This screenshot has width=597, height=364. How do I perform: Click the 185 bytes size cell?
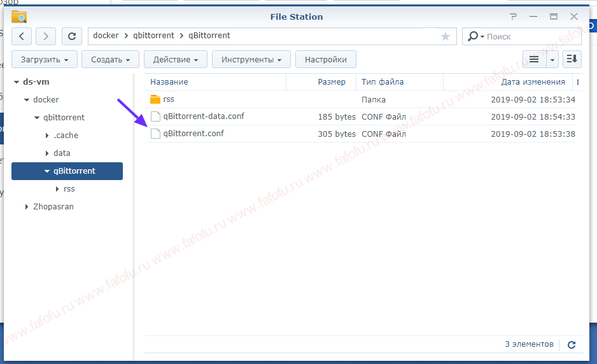337,117
